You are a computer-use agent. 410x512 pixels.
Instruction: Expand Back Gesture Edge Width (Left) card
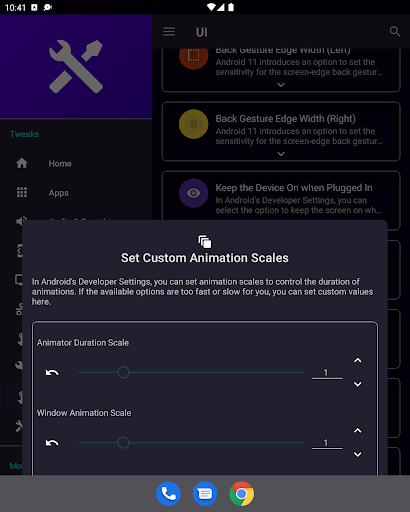click(x=281, y=85)
